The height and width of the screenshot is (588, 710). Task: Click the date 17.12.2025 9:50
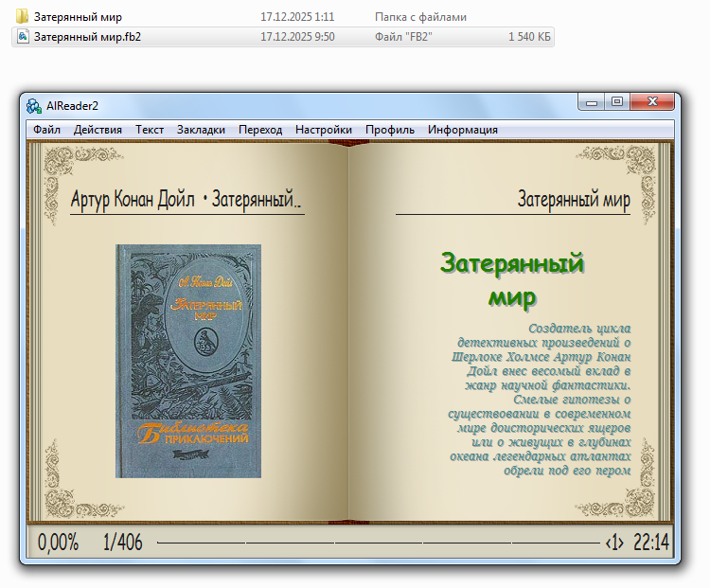(x=297, y=37)
